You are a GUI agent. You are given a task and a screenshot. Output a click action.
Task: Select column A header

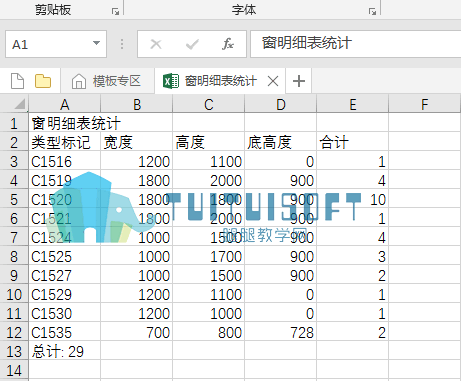65,105
